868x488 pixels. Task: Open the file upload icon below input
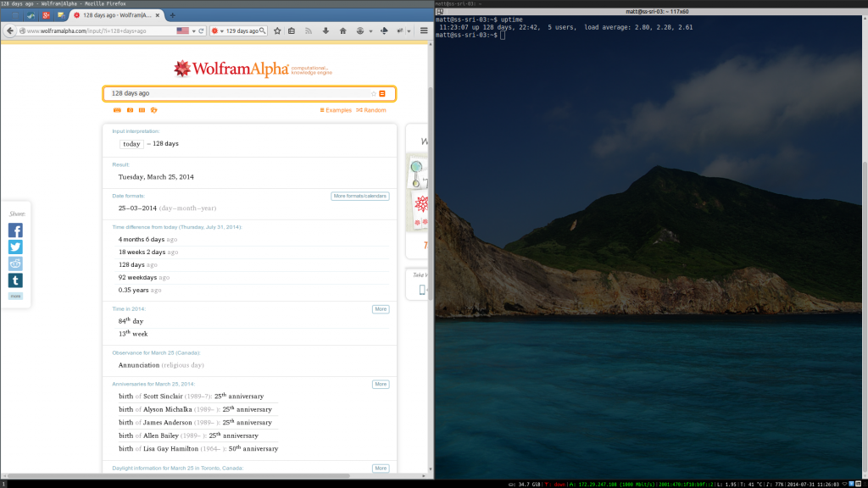pyautogui.click(x=154, y=110)
